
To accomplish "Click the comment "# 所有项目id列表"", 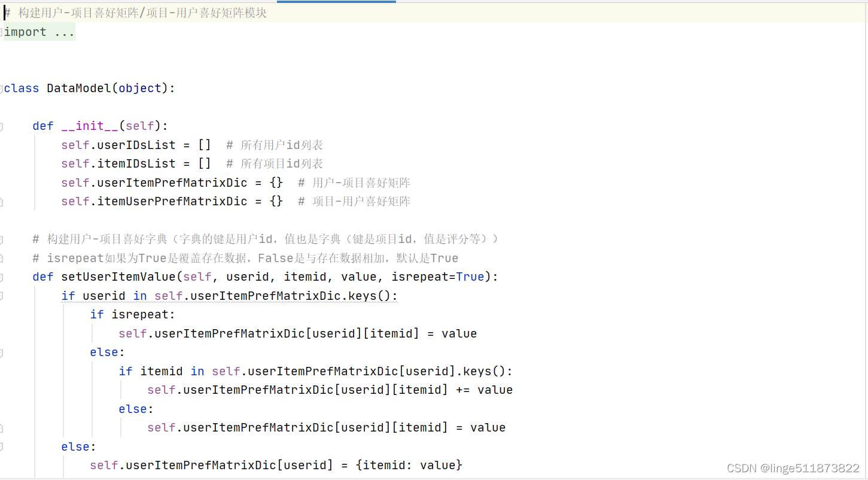I will (x=275, y=164).
